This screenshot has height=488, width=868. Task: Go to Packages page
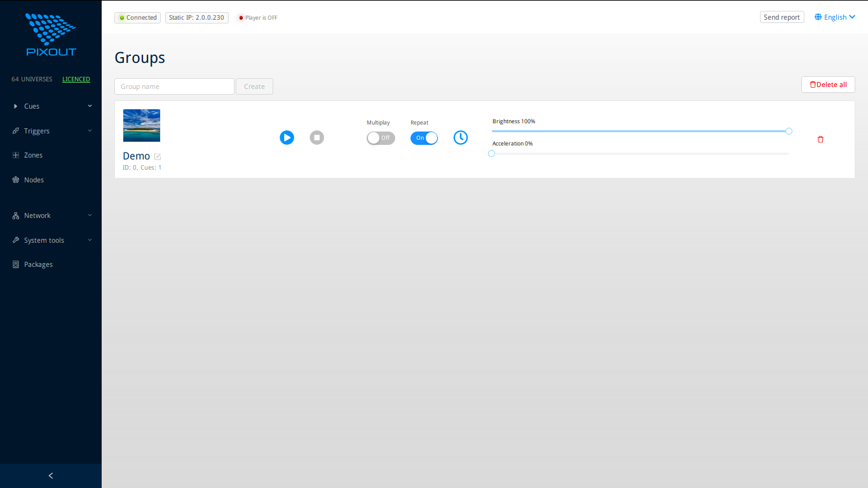[x=51, y=264]
